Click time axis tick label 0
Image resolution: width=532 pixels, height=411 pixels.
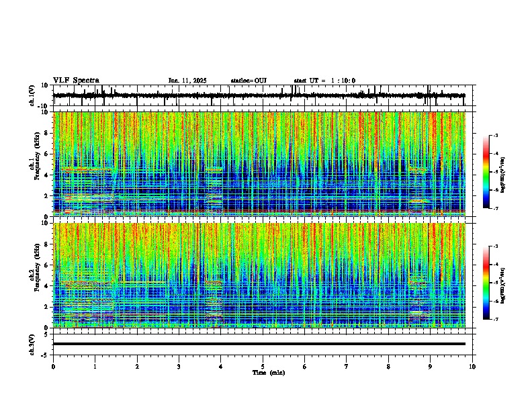click(x=53, y=367)
